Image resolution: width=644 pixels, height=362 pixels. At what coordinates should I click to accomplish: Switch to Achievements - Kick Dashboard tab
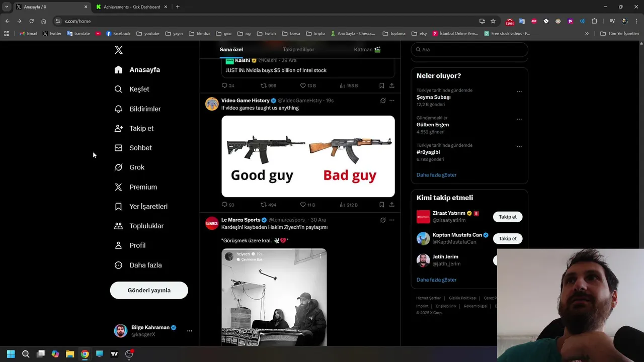click(x=132, y=7)
